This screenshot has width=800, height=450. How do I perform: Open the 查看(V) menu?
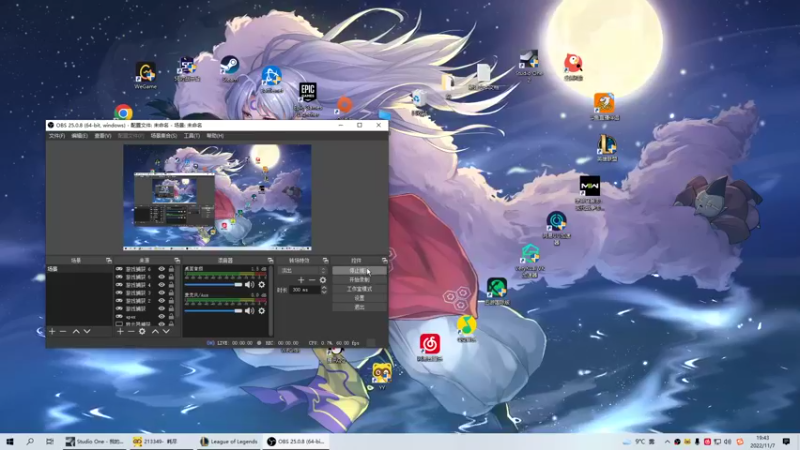[103, 136]
